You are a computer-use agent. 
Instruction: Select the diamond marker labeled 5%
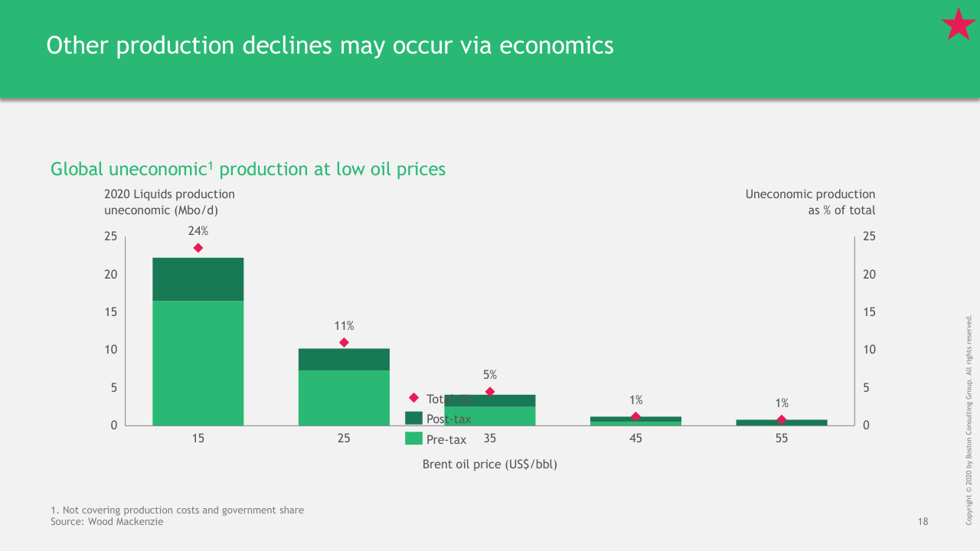(x=490, y=392)
